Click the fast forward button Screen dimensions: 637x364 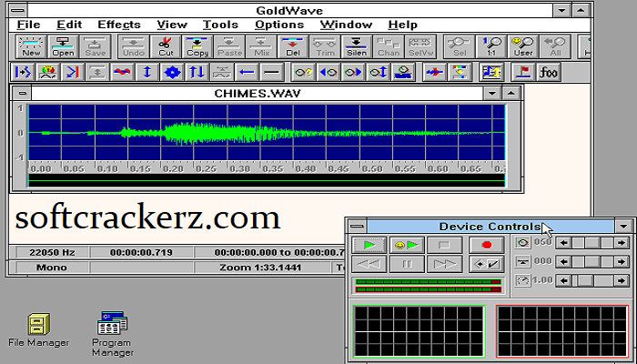(x=444, y=264)
